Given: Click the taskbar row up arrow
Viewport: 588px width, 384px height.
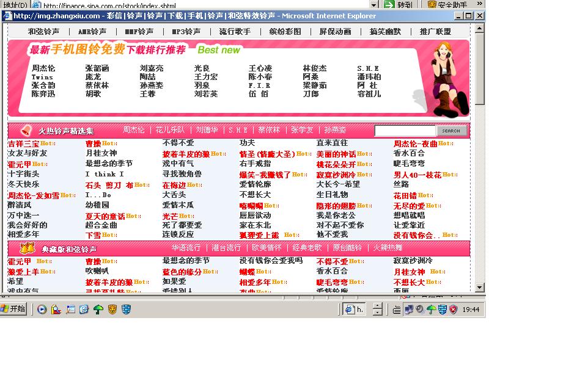Looking at the screenshot, I should [378, 306].
